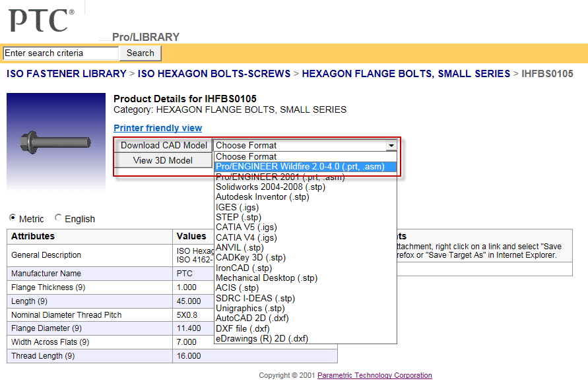Open the Printer friendly view link
The width and height of the screenshot is (588, 389).
(x=158, y=128)
